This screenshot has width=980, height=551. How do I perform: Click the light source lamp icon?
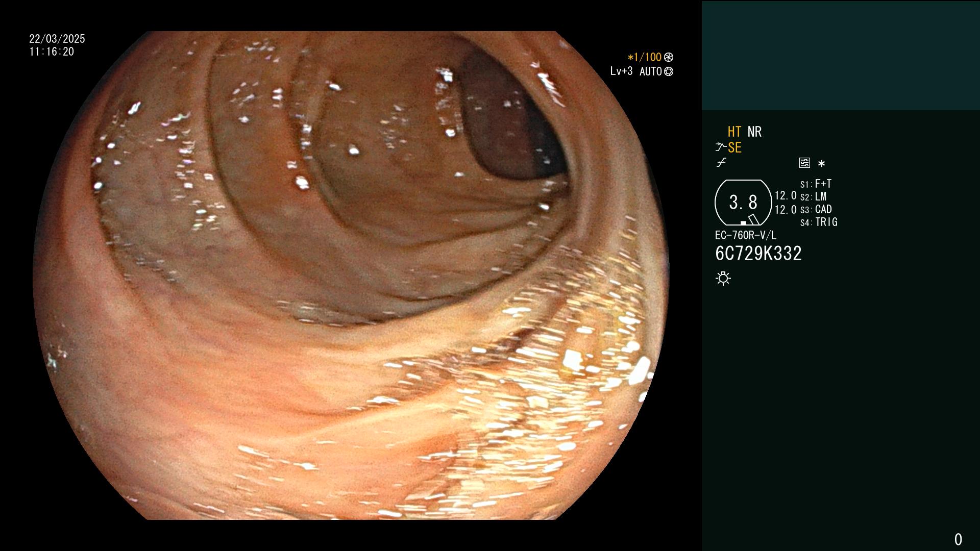[723, 279]
